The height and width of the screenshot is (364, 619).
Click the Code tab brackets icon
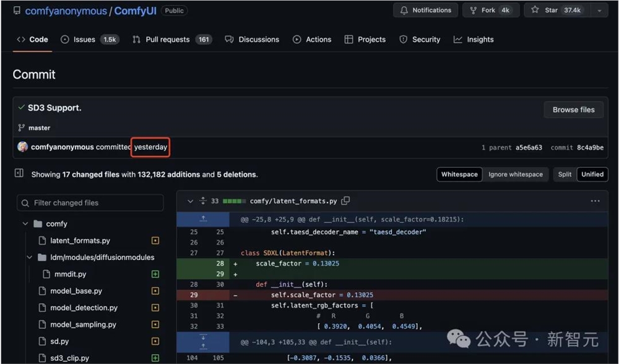pos(21,40)
